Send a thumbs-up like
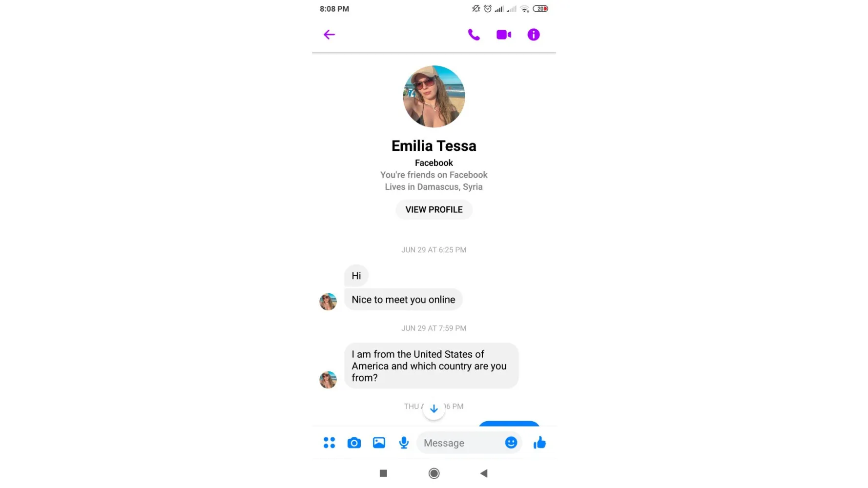Image resolution: width=868 pixels, height=488 pixels. click(539, 443)
